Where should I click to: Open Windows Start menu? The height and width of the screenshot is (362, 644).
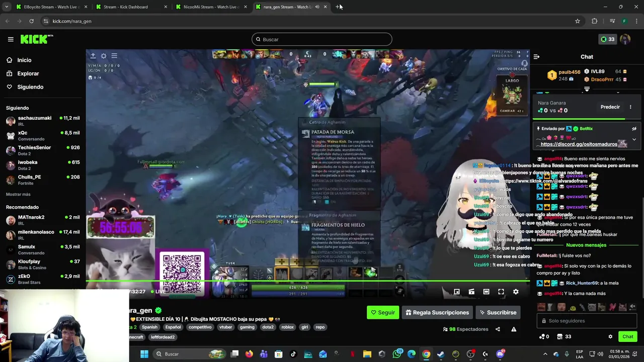pos(144,354)
